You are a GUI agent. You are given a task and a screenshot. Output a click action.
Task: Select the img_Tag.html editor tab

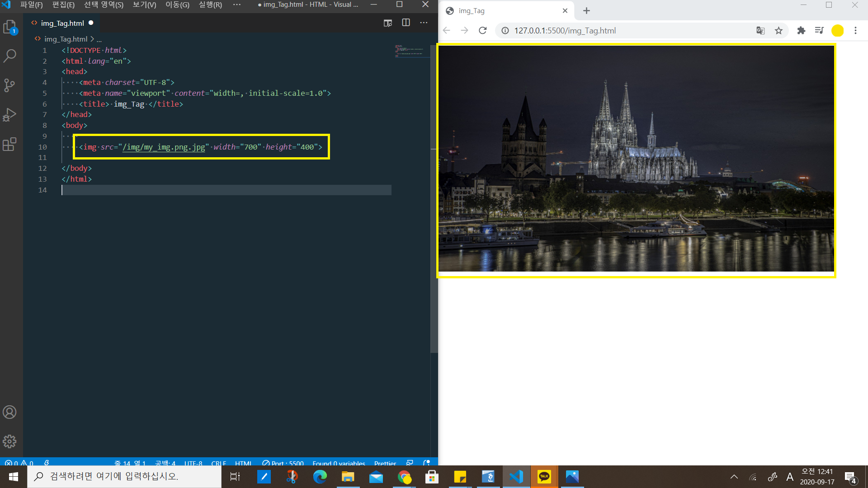(x=62, y=23)
